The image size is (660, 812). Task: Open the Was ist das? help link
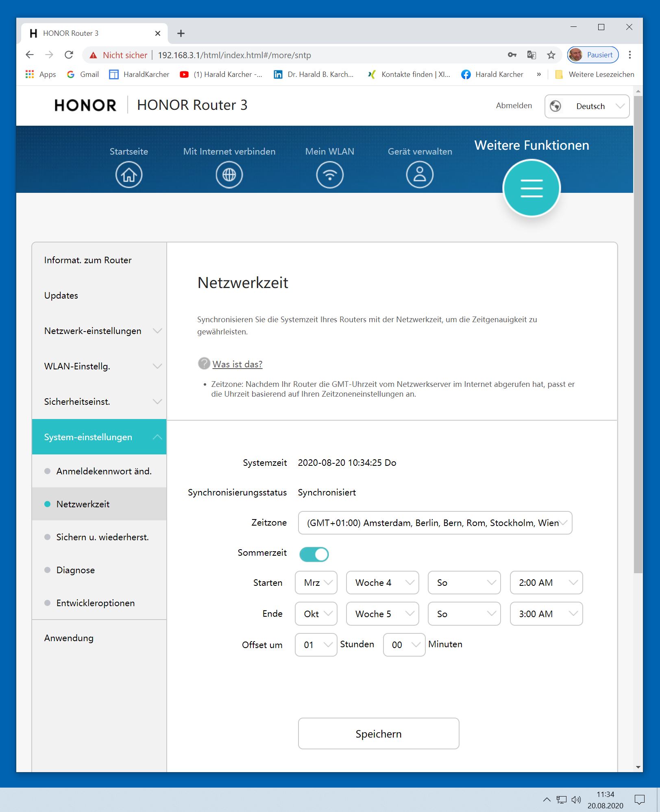tap(237, 364)
